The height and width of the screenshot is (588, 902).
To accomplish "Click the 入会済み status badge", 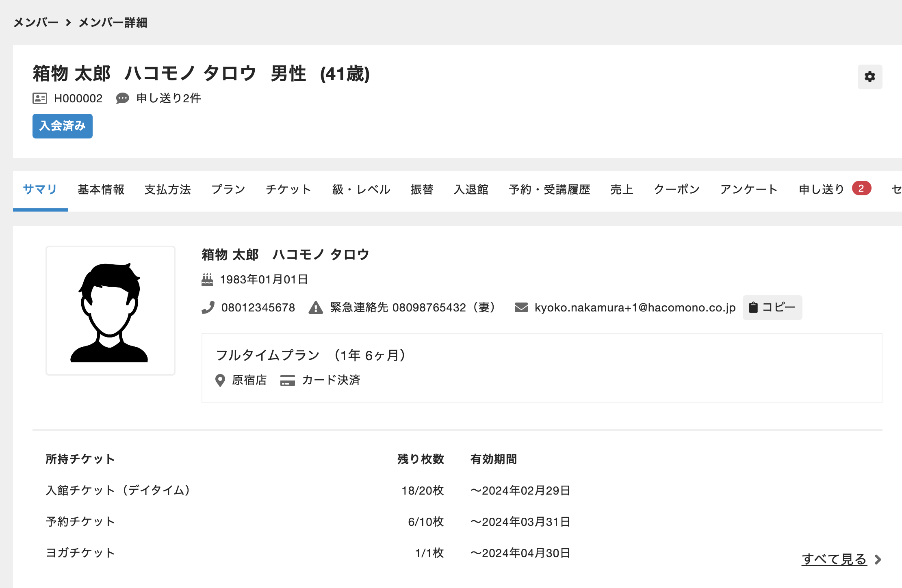I will point(63,126).
